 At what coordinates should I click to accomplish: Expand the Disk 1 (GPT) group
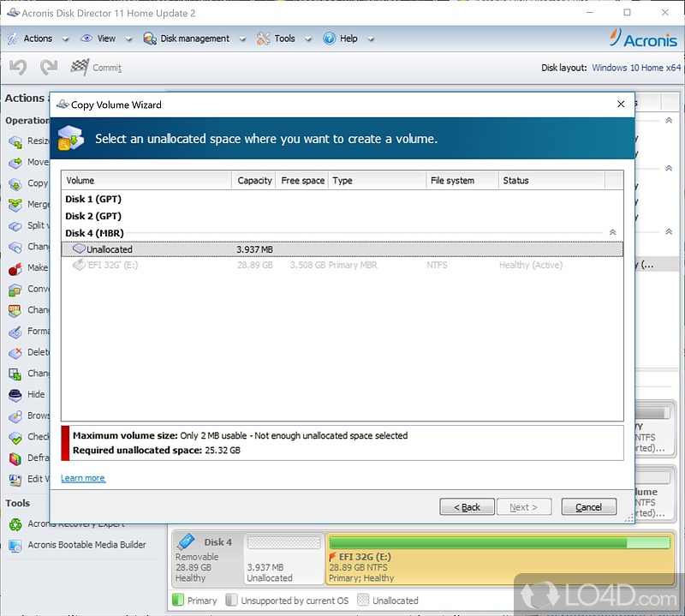coord(93,199)
